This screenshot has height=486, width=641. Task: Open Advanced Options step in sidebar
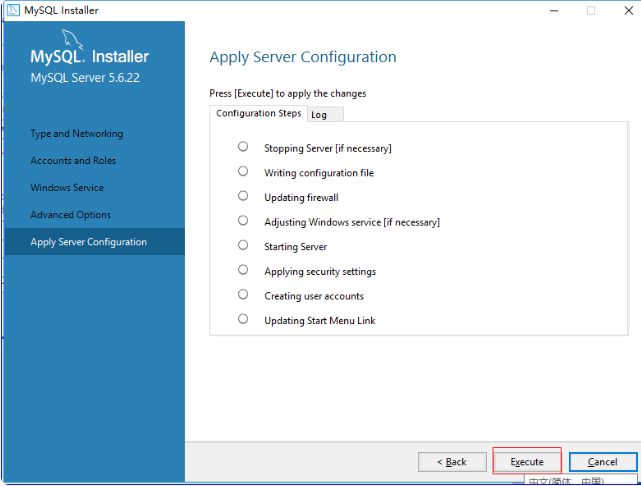tap(70, 215)
